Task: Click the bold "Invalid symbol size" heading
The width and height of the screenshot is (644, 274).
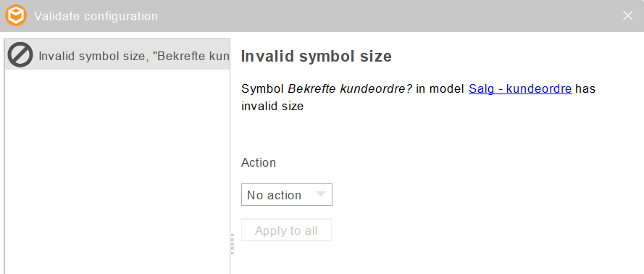Action: pyautogui.click(x=317, y=57)
